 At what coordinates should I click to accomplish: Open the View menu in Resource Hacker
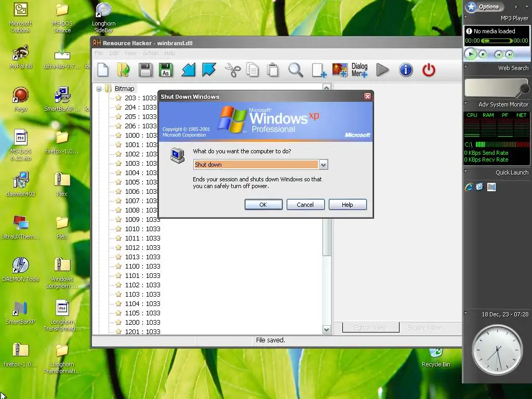130,54
